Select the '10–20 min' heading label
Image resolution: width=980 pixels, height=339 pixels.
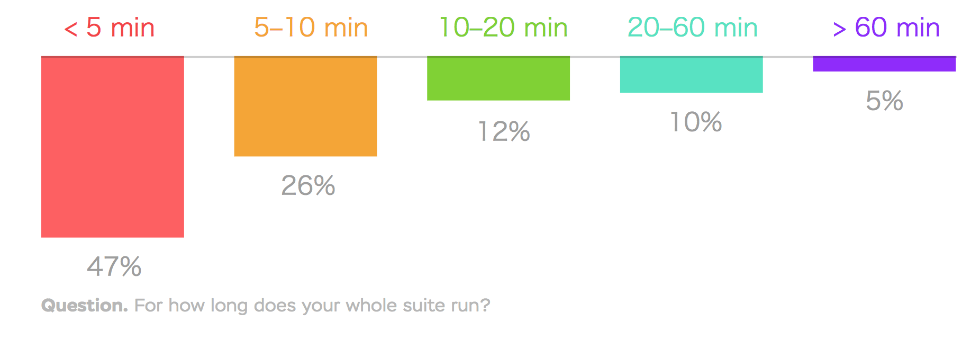[503, 28]
